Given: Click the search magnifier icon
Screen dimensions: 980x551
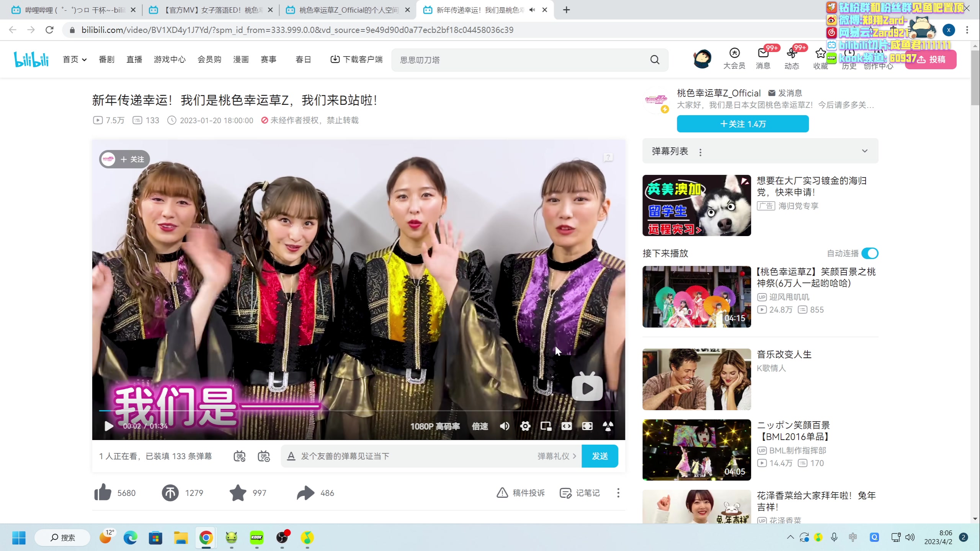Looking at the screenshot, I should (655, 60).
